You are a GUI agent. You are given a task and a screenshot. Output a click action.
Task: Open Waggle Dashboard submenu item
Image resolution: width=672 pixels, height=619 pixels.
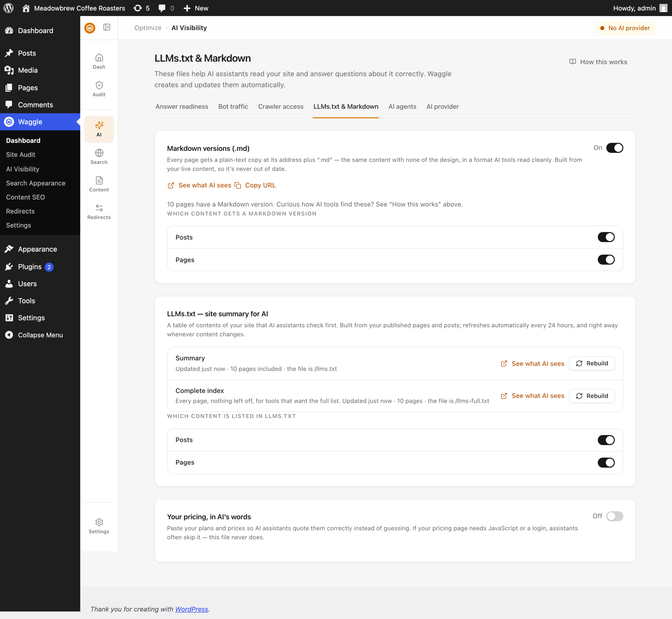[x=23, y=141]
